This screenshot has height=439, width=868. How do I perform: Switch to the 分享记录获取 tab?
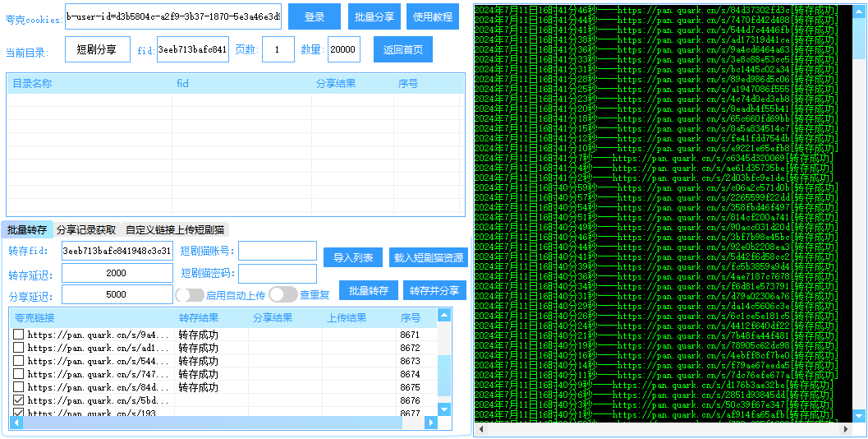pyautogui.click(x=86, y=230)
